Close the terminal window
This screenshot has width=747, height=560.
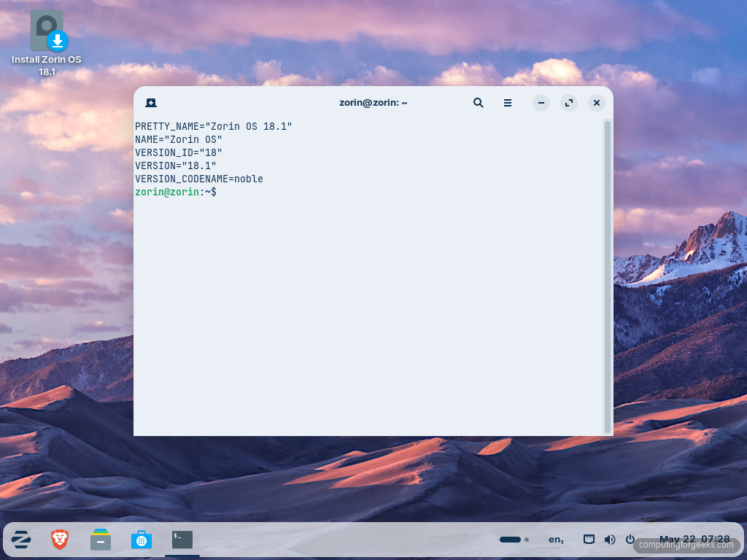(x=597, y=103)
